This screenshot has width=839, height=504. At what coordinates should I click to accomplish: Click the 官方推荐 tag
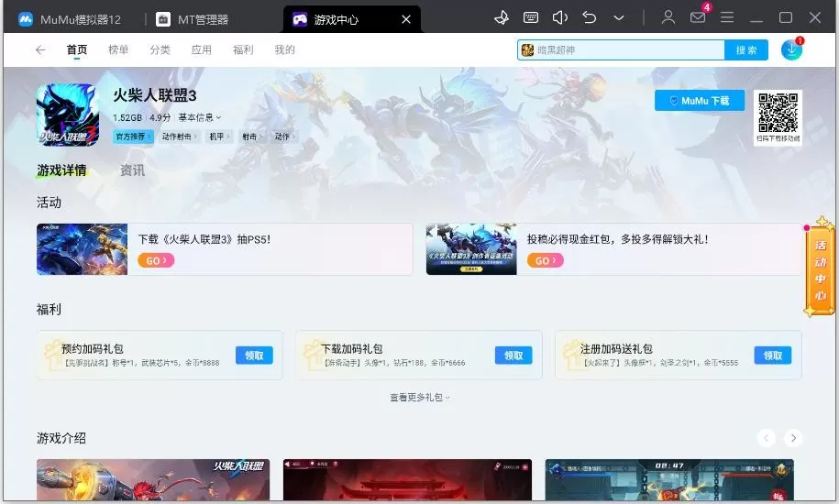coord(133,137)
